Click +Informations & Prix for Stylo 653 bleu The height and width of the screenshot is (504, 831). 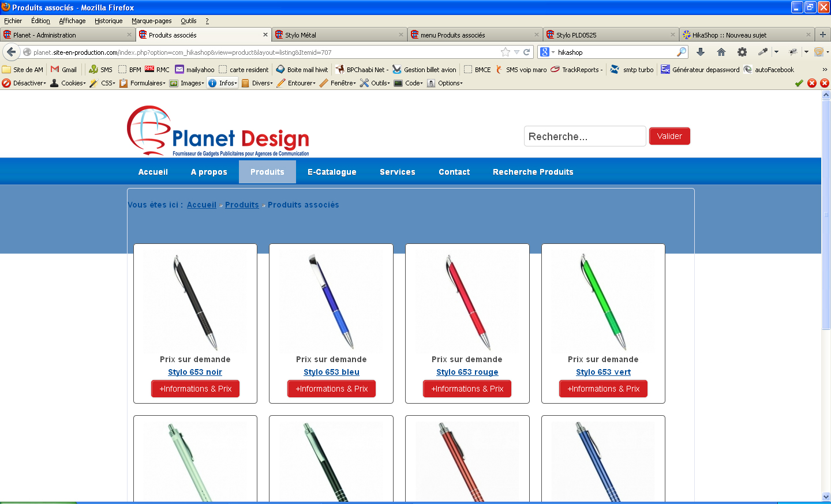click(x=332, y=389)
